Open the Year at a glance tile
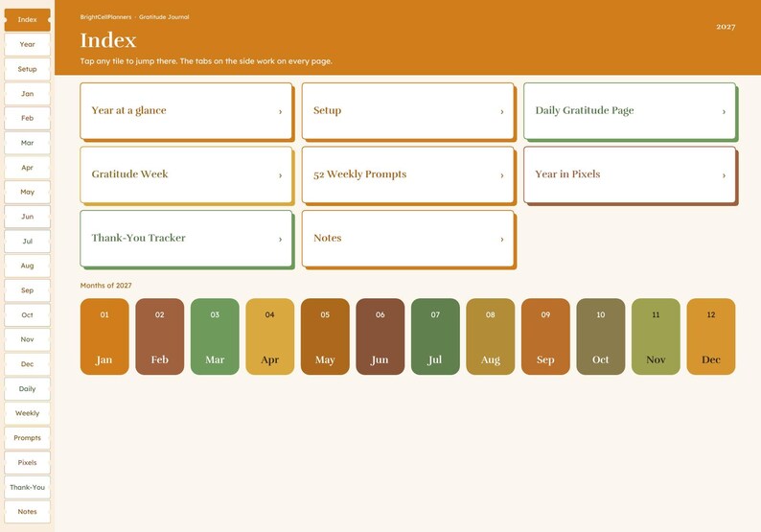 [x=186, y=111]
